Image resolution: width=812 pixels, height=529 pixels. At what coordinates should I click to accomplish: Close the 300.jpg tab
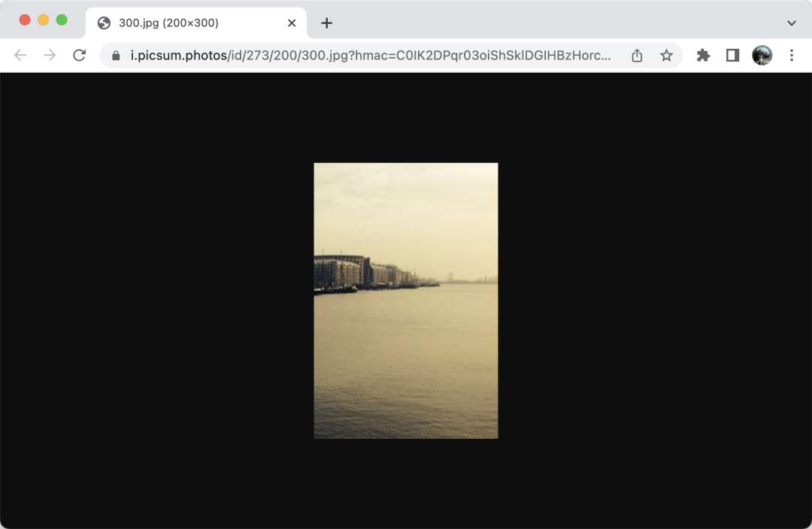click(292, 23)
